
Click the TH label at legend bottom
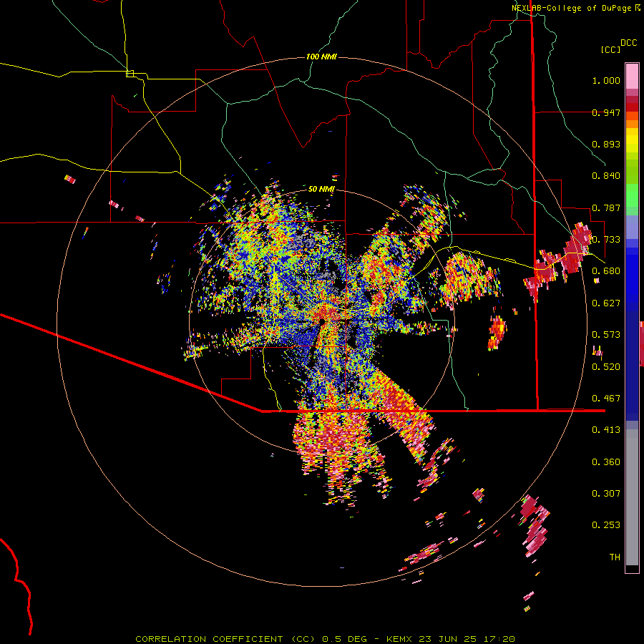(x=615, y=557)
